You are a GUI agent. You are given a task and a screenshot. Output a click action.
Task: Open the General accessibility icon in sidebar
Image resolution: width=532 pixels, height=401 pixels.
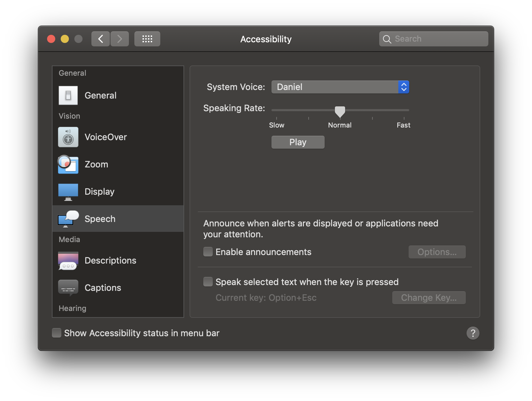68,95
